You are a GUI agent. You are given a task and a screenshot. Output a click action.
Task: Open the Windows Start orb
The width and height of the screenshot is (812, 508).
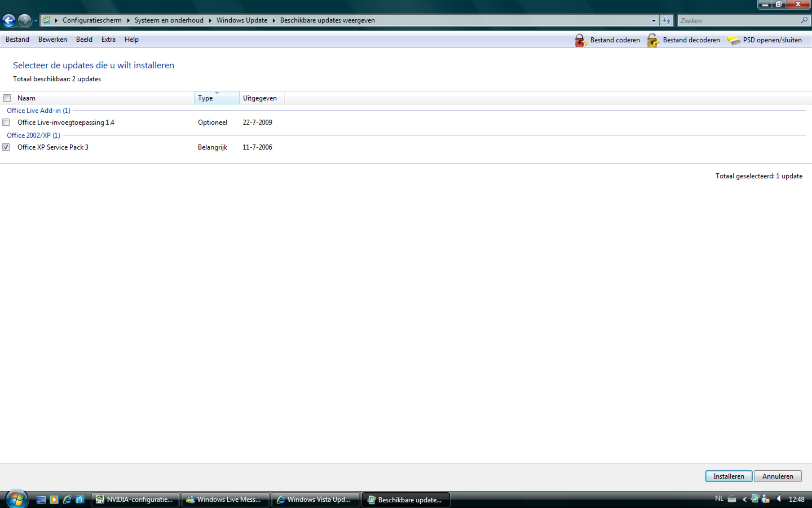(16, 499)
